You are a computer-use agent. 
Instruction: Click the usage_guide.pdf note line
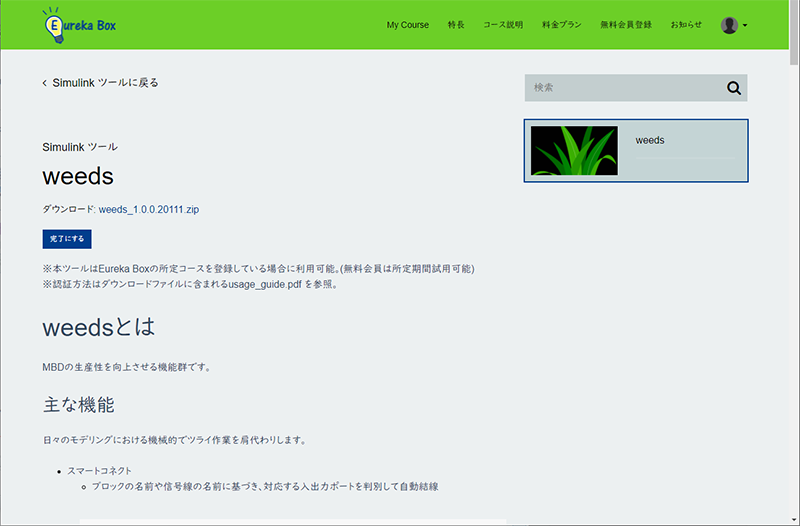(190, 284)
